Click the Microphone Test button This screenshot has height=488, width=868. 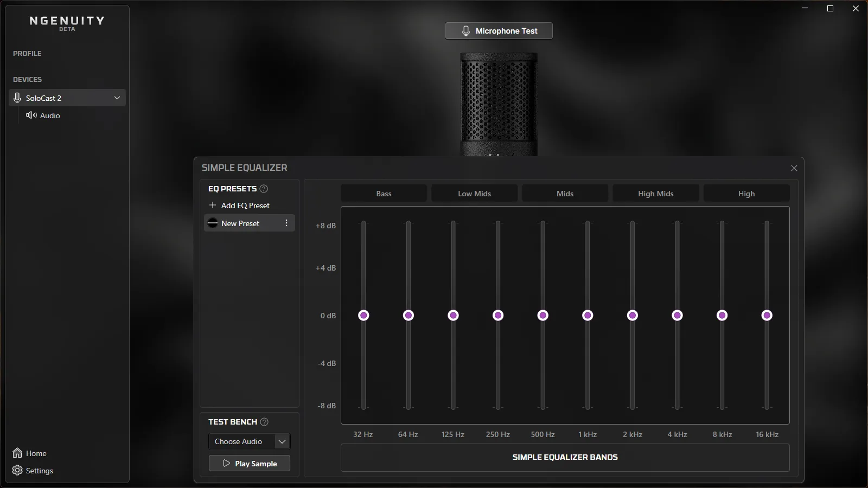(499, 31)
